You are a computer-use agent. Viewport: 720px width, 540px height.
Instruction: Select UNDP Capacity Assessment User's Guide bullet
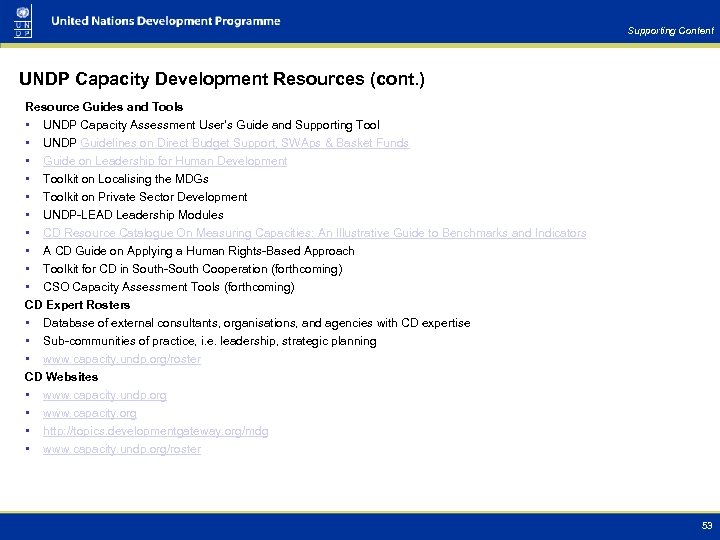point(211,125)
